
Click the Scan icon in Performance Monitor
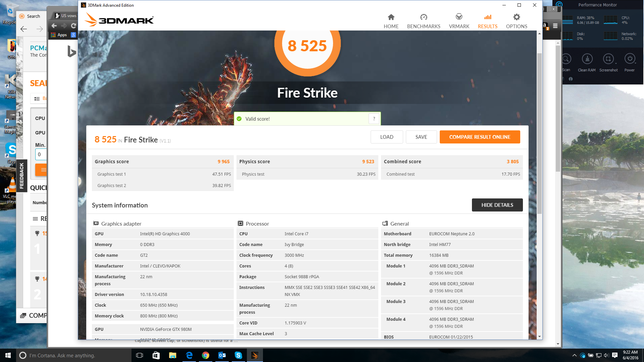(566, 59)
